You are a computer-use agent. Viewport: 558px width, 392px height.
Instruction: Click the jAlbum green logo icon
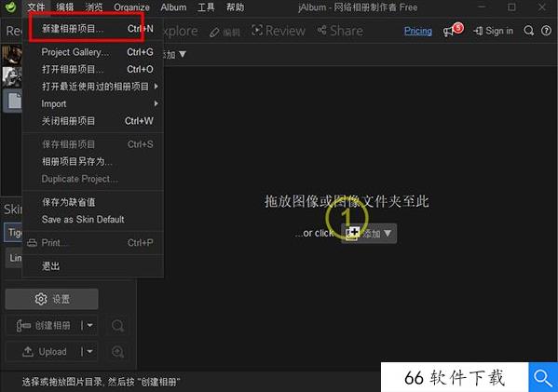pos(10,7)
